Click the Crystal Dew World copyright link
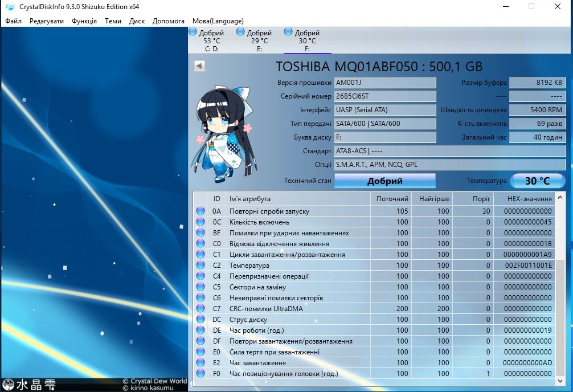Image resolution: width=573 pixels, height=392 pixels. click(154, 381)
